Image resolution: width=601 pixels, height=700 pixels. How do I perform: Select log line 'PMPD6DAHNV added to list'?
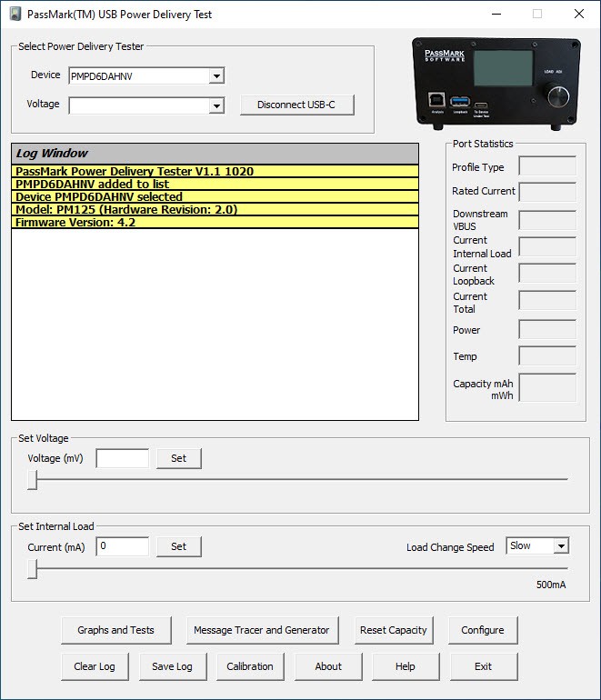[x=215, y=184]
